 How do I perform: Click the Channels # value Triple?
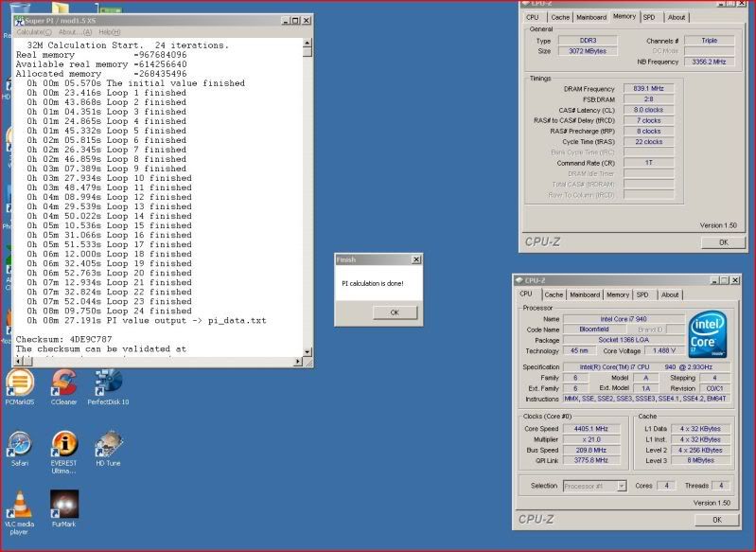pos(710,41)
